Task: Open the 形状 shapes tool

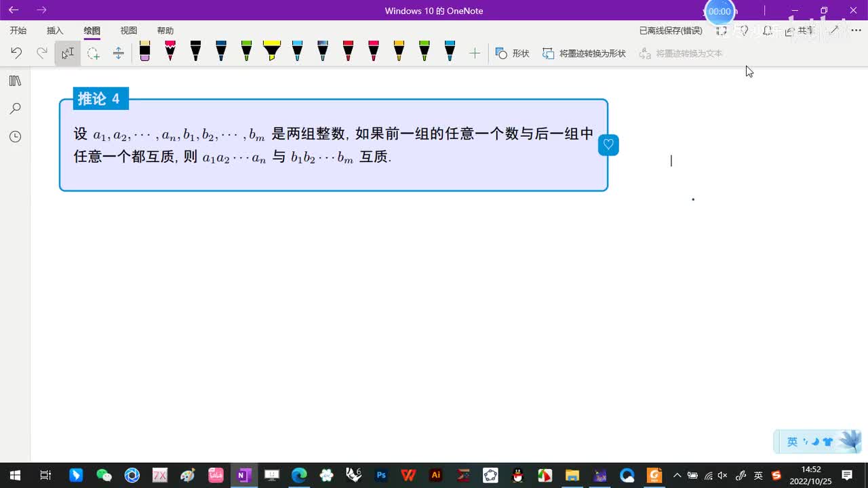Action: coord(512,53)
